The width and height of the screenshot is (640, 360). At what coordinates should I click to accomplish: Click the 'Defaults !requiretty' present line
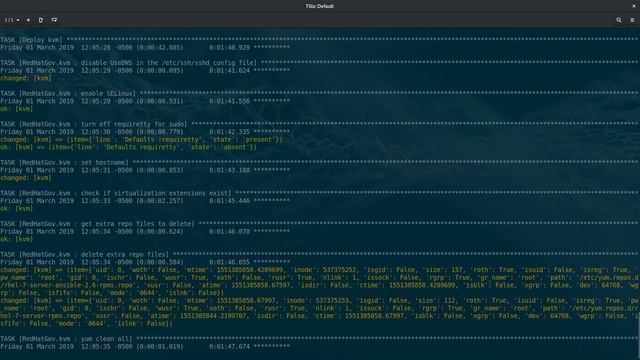point(141,140)
